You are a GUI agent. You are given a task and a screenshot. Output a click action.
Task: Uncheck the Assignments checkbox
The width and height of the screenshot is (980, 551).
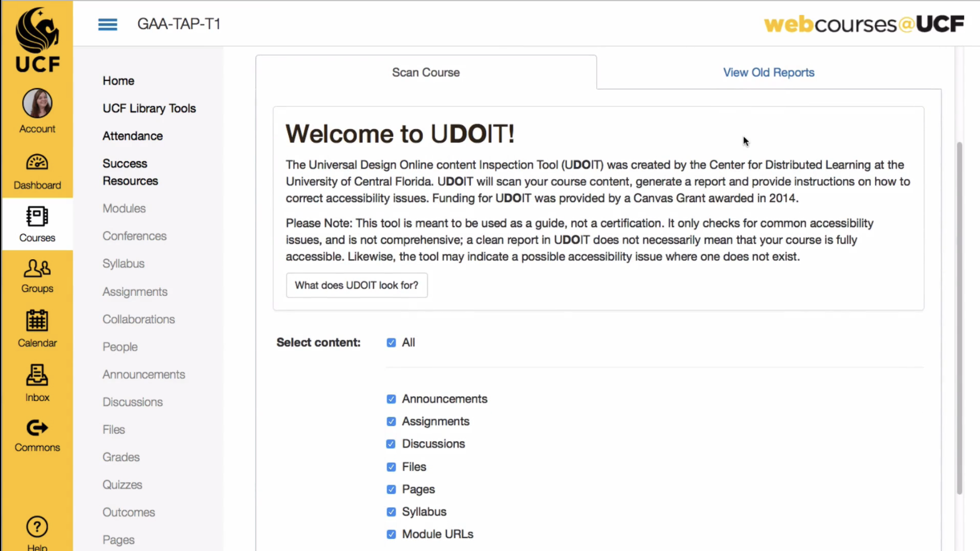(x=391, y=421)
